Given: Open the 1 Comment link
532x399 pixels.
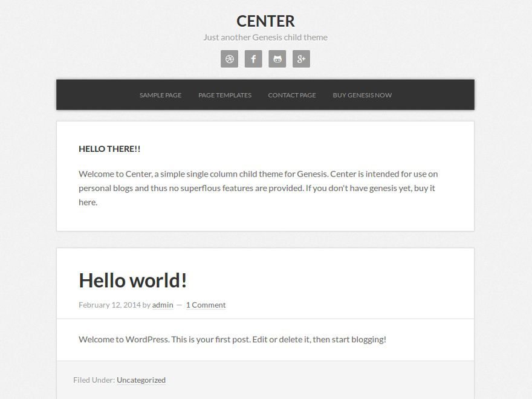Looking at the screenshot, I should click(x=206, y=305).
